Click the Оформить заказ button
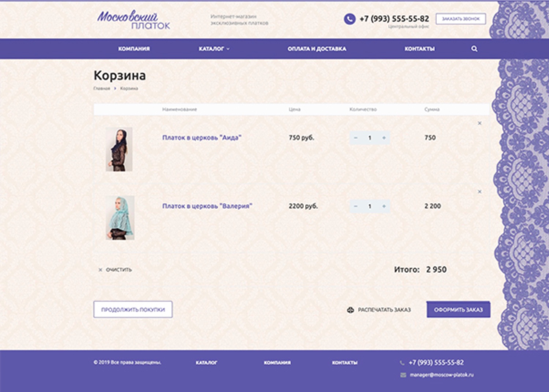 tap(458, 310)
